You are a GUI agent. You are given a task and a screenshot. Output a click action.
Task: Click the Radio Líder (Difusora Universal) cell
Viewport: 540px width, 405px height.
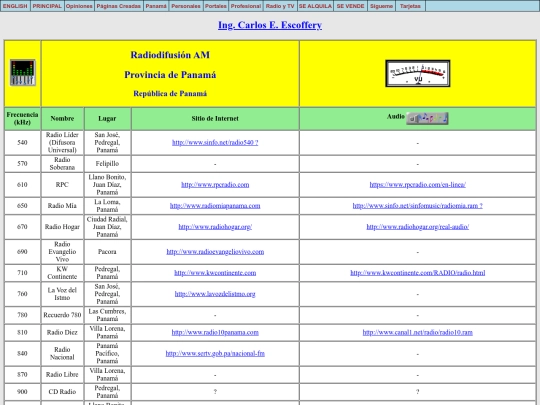[x=62, y=143]
